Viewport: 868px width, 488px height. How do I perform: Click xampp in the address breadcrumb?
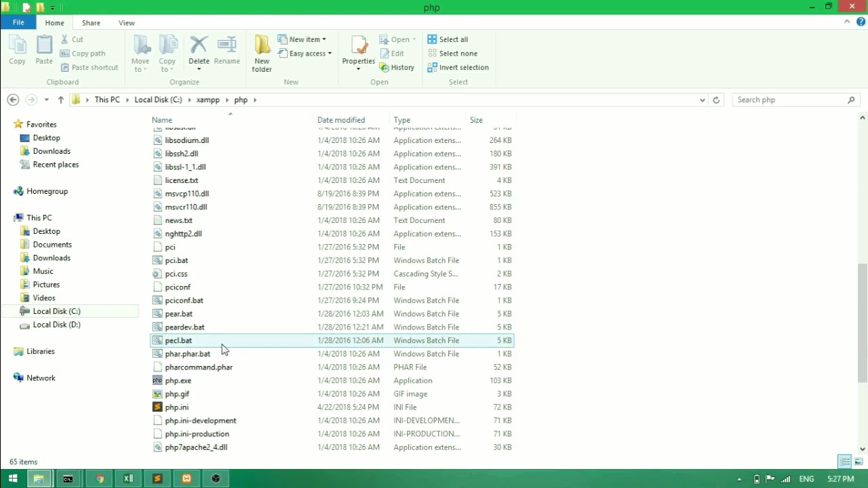point(208,100)
